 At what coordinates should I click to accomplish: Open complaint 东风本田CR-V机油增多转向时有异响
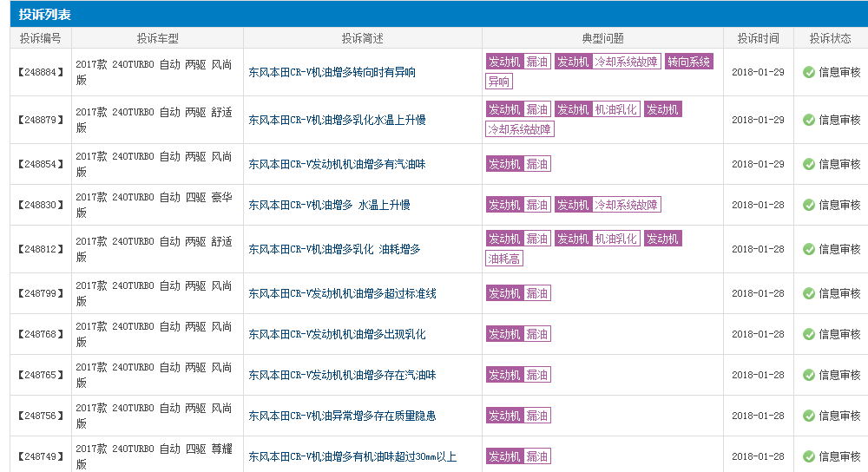pos(332,73)
